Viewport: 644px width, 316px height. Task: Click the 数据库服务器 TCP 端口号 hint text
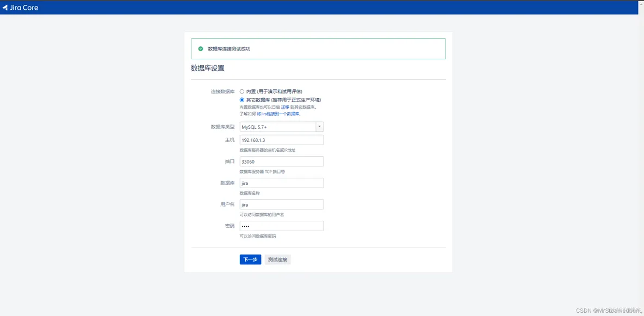pos(263,172)
